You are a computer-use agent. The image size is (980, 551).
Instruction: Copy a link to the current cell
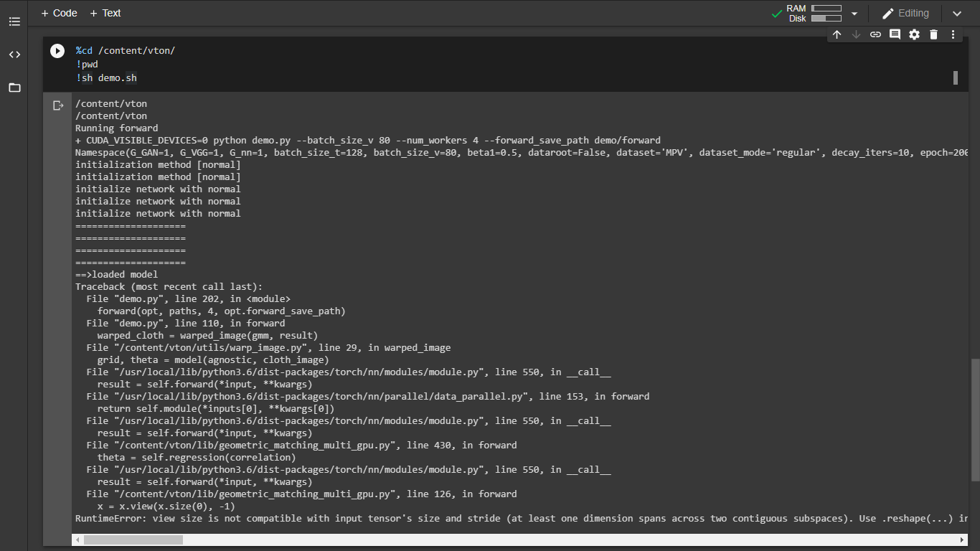pyautogui.click(x=875, y=34)
